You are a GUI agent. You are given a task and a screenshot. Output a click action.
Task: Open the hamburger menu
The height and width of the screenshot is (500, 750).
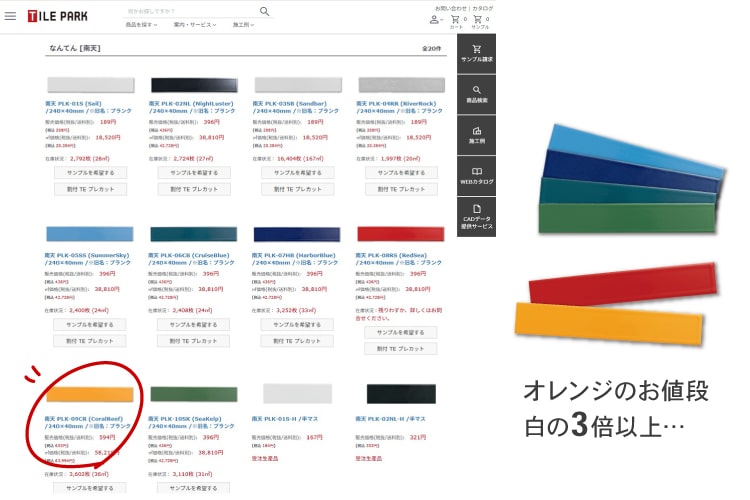tap(10, 16)
